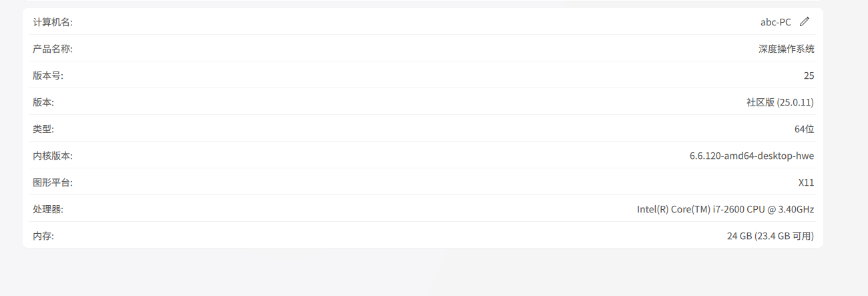Click the 类型 label
This screenshot has width=868, height=296.
[43, 129]
